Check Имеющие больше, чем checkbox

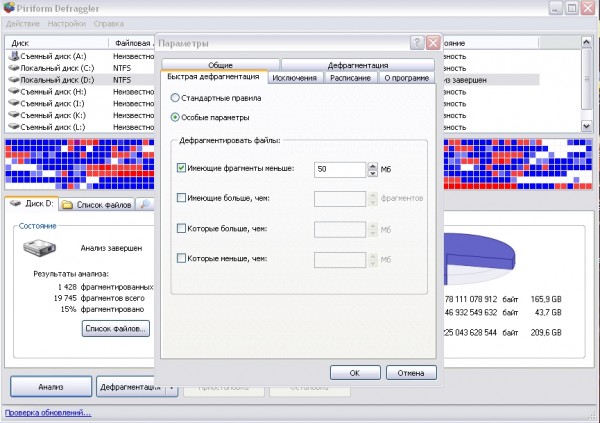[x=181, y=198]
